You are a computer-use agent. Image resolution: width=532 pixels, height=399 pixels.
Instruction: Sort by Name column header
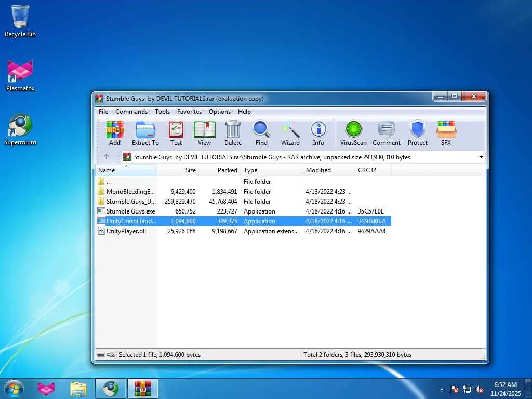pyautogui.click(x=126, y=170)
